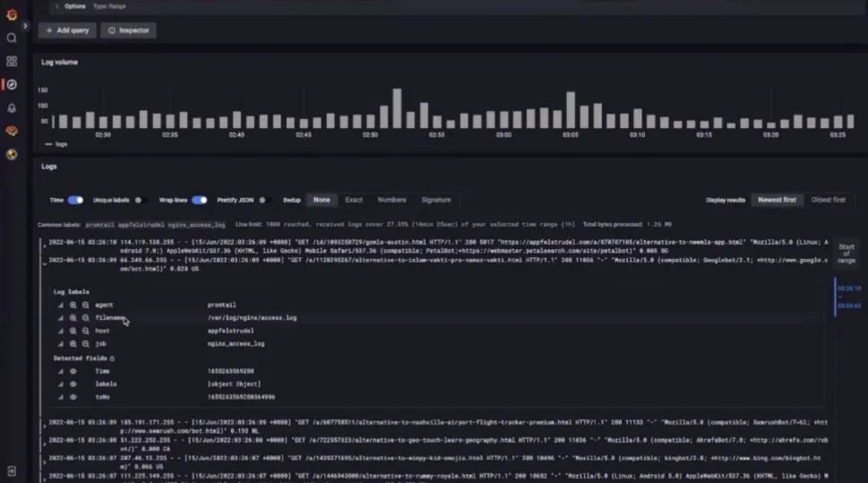Viewport: 868px width, 483px height.
Task: Enable the Prettify JSON switch
Action: pos(264,200)
